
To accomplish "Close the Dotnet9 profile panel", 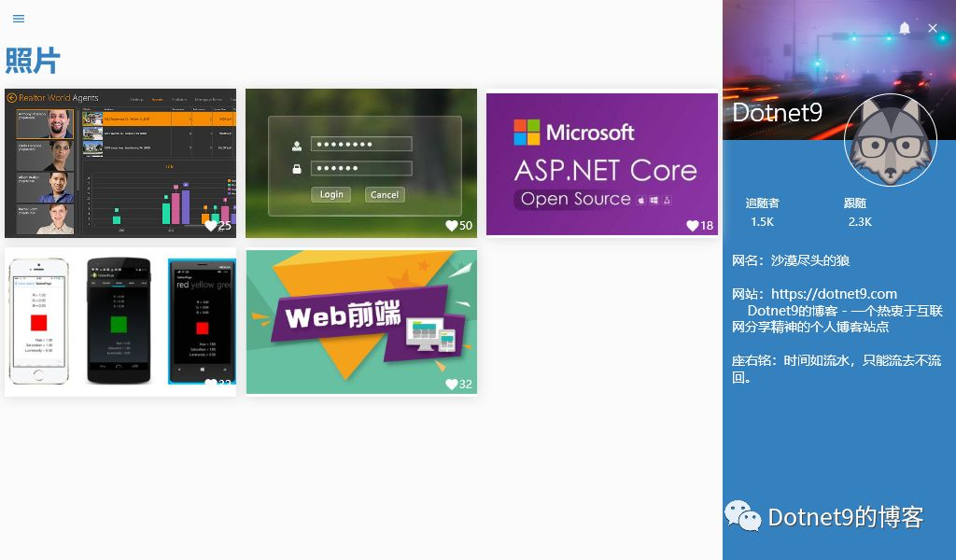I will tap(933, 28).
